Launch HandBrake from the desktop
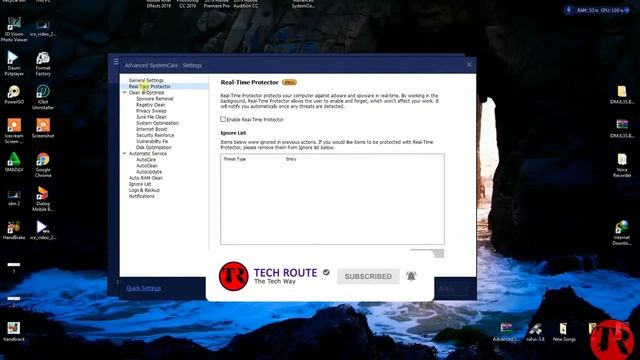The height and width of the screenshot is (360, 640). 14,230
